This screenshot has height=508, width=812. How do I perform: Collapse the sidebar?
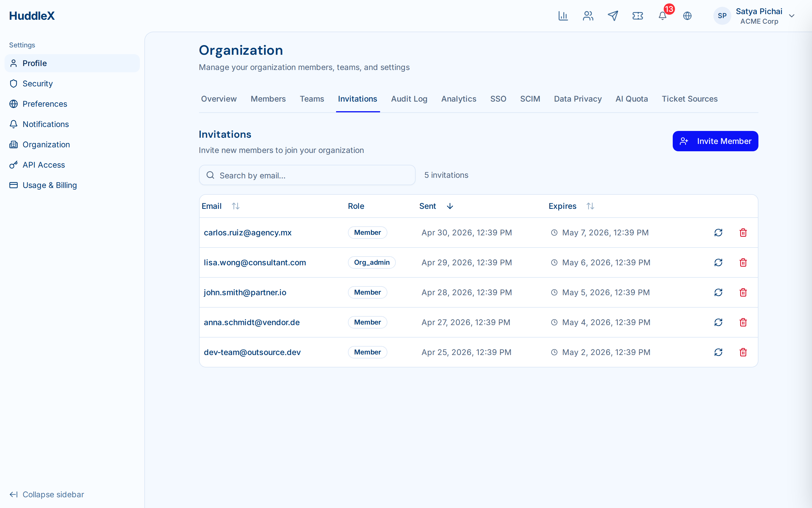47,494
